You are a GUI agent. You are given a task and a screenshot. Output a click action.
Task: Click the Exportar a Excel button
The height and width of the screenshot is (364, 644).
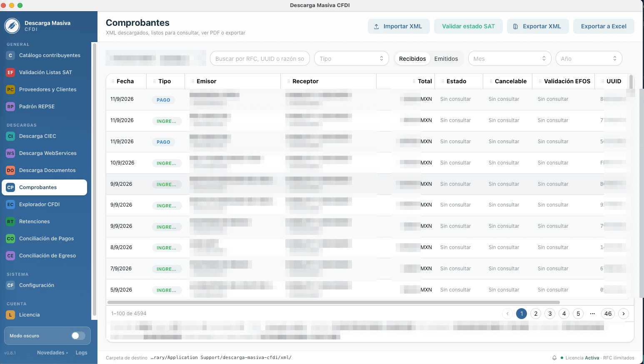click(x=604, y=26)
